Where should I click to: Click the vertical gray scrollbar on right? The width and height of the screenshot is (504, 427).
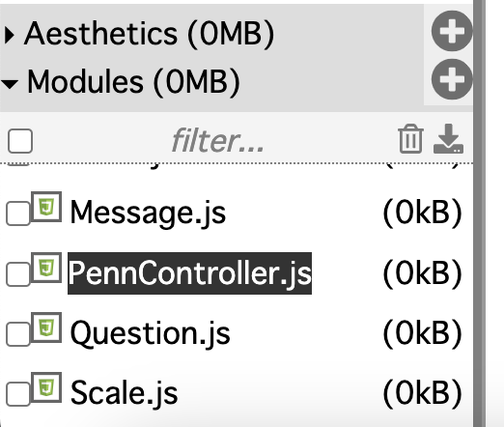pyautogui.click(x=479, y=213)
